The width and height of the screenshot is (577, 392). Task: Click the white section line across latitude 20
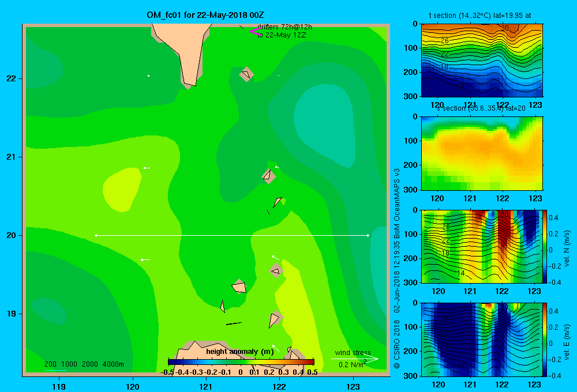click(x=232, y=235)
